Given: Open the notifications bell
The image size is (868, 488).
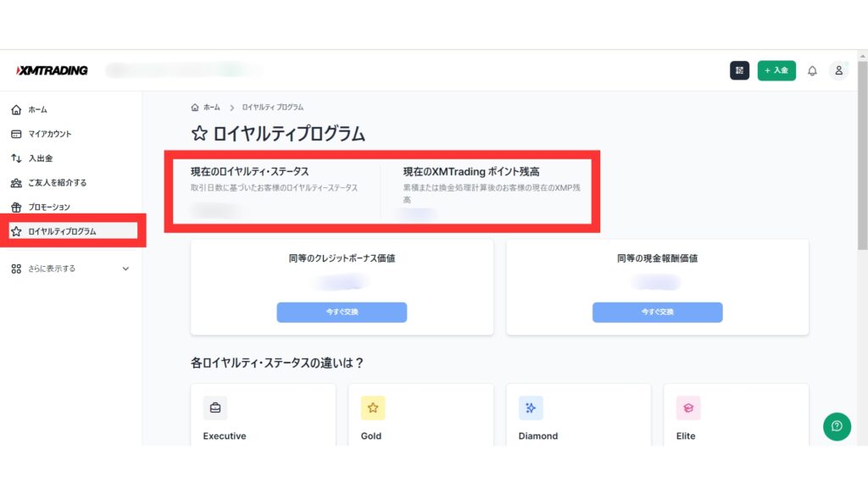Looking at the screenshot, I should point(812,70).
